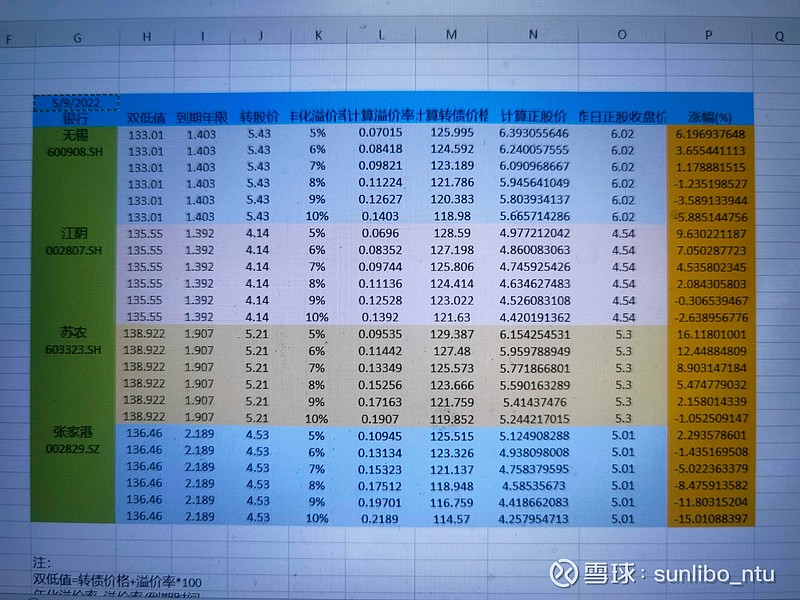The width and height of the screenshot is (800, 600).
Task: Click cell with value 5.959788949
Action: (x=535, y=352)
